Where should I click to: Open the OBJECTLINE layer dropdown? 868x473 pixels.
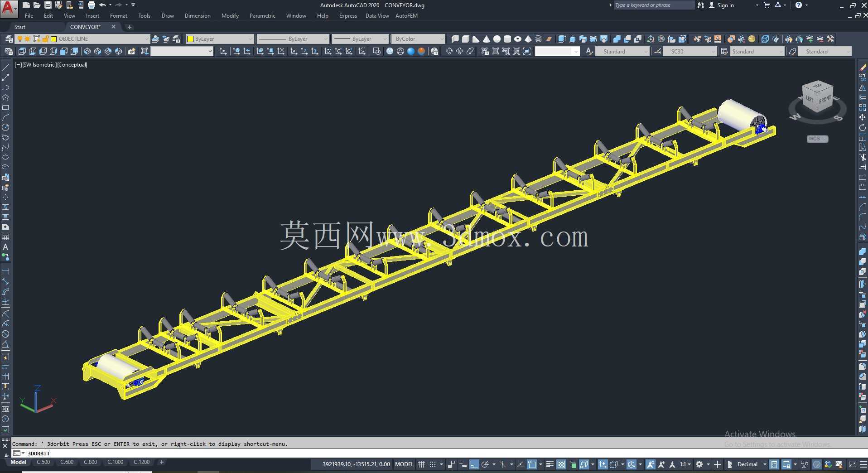click(x=82, y=39)
